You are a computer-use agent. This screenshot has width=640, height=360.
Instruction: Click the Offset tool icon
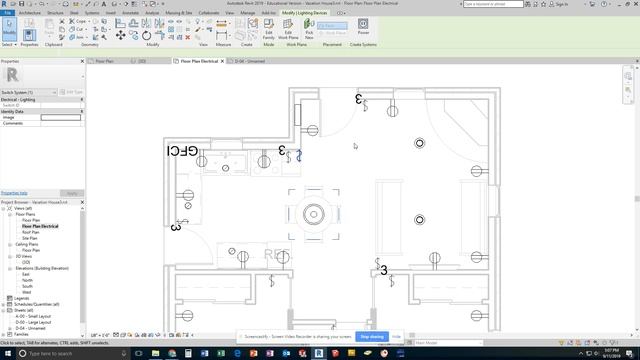click(x=133, y=23)
